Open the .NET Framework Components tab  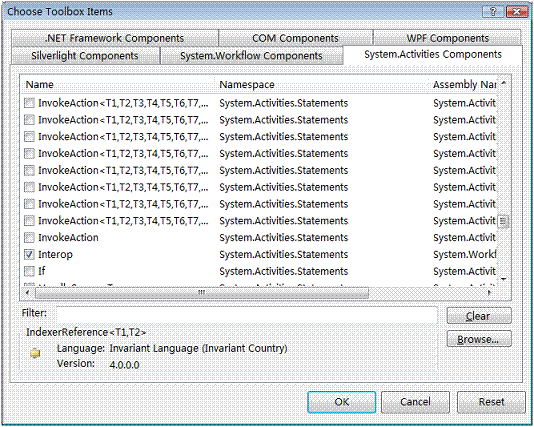(x=114, y=38)
